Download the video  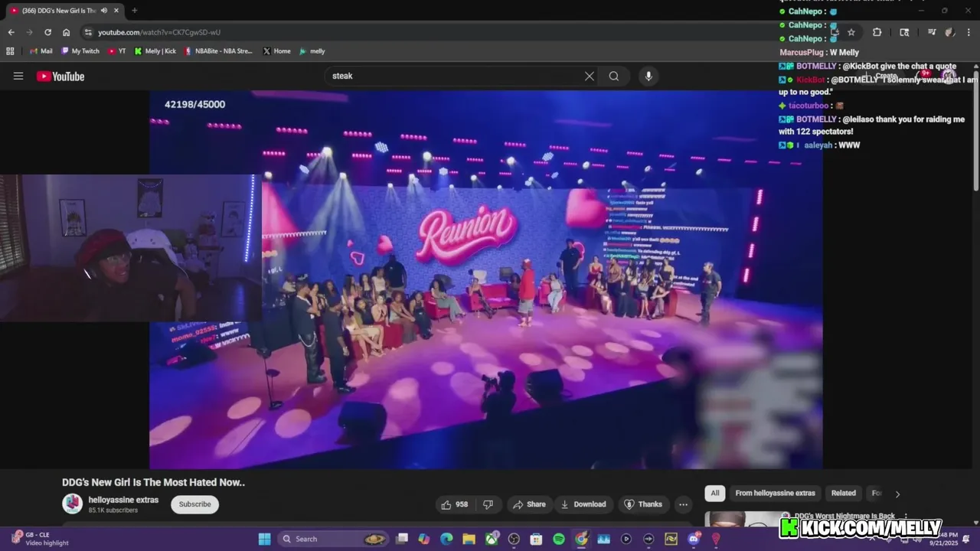(583, 504)
